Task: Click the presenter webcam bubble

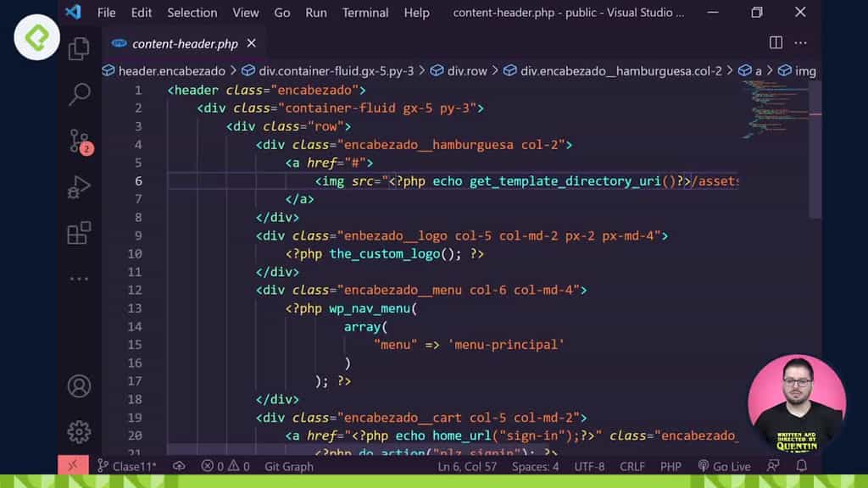Action: 797,403
